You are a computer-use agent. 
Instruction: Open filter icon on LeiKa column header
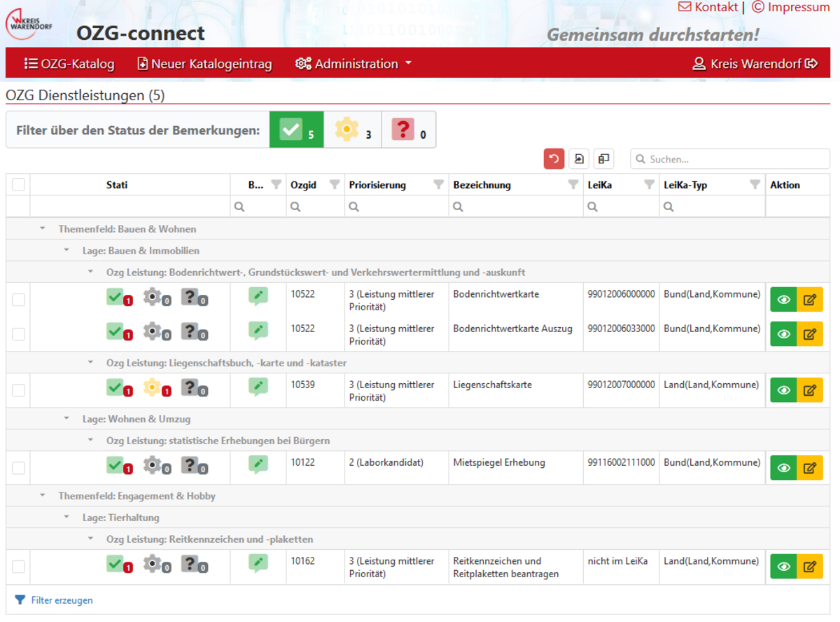tap(649, 185)
